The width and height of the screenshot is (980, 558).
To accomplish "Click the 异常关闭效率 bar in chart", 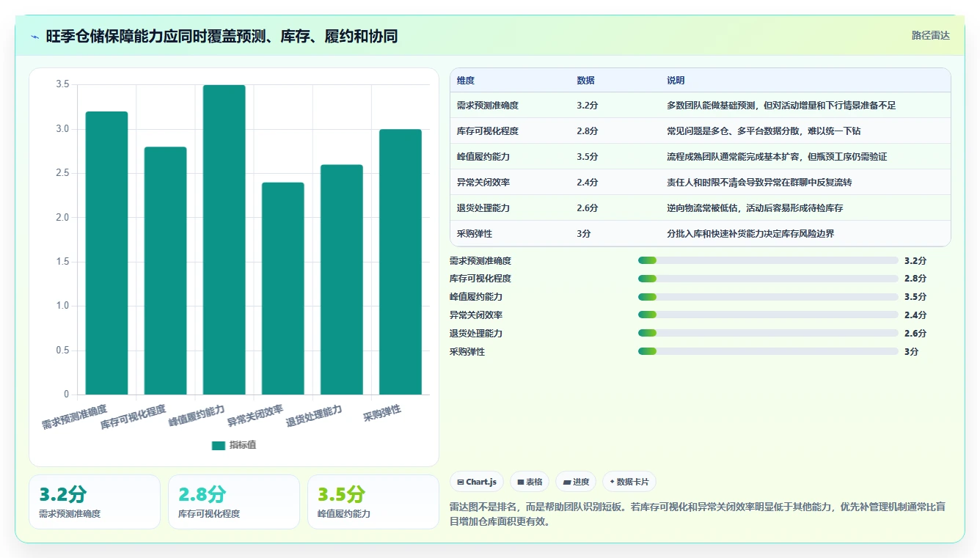I will 282,288.
